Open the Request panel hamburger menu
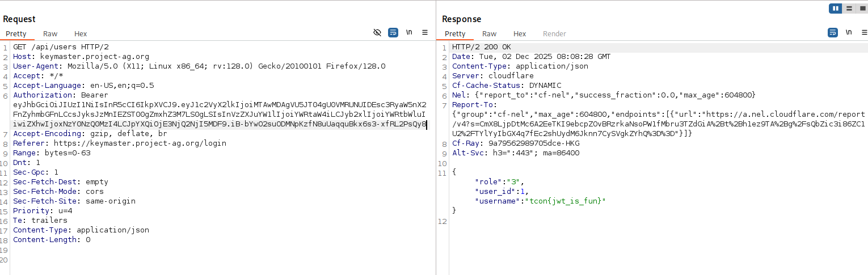 pyautogui.click(x=425, y=33)
